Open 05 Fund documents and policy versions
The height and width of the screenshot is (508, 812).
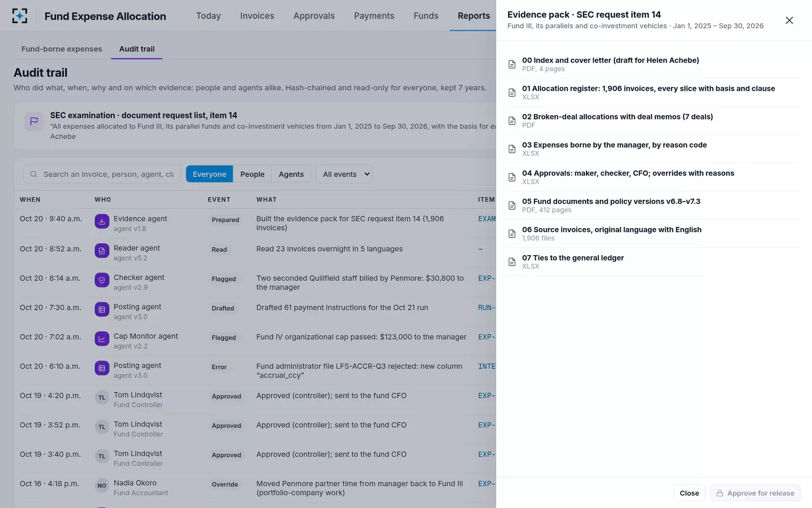coord(654,205)
